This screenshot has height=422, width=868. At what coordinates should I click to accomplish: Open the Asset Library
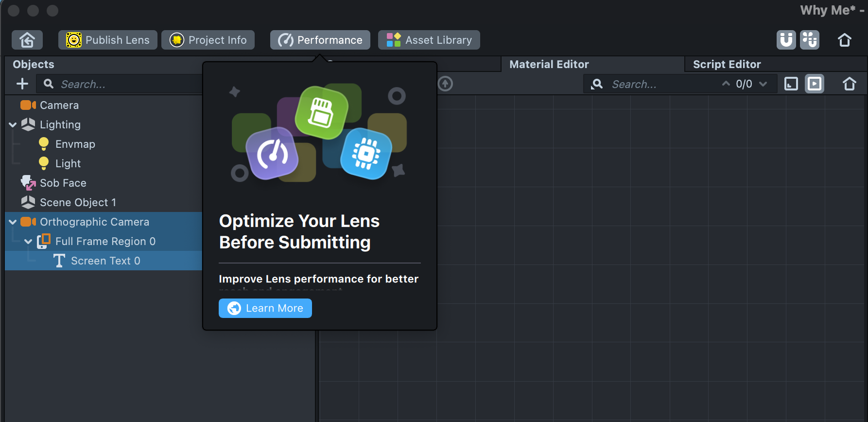tap(429, 40)
